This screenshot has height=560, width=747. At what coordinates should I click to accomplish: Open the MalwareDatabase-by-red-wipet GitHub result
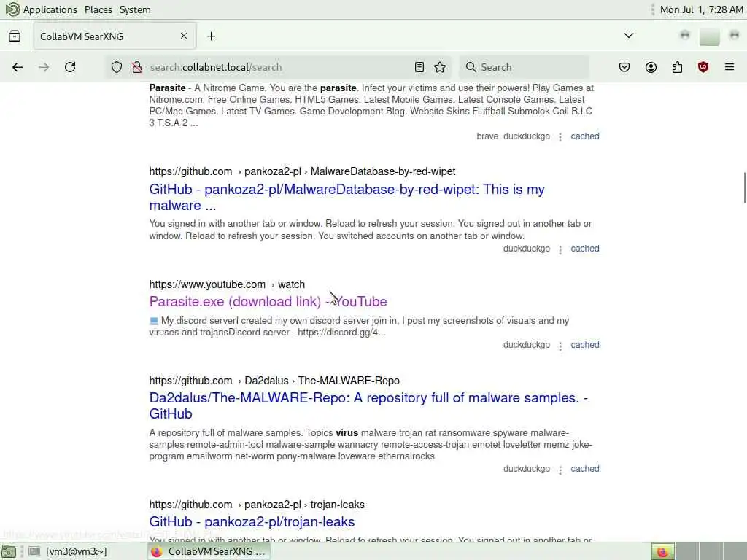(x=347, y=197)
